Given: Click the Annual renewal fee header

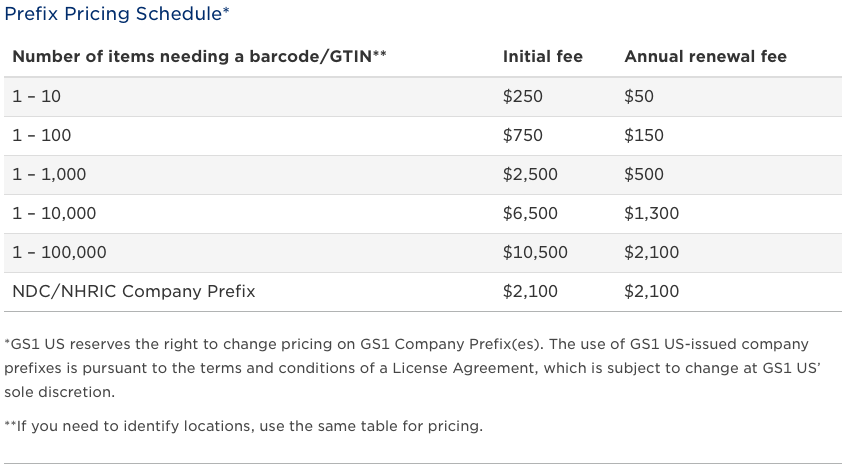Looking at the screenshot, I should click(x=705, y=56).
